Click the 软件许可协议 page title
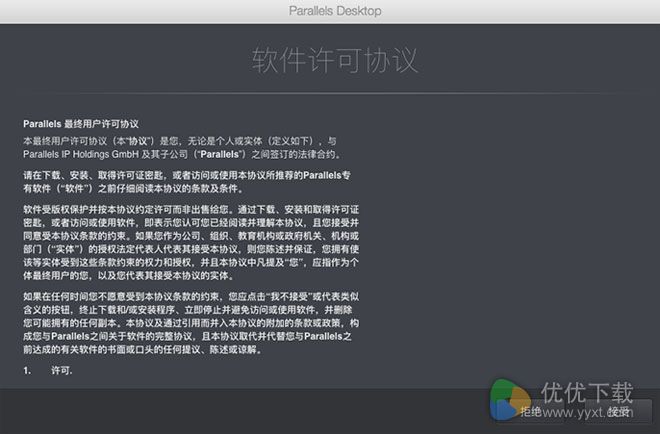Image resolution: width=660 pixels, height=434 pixels. point(335,60)
